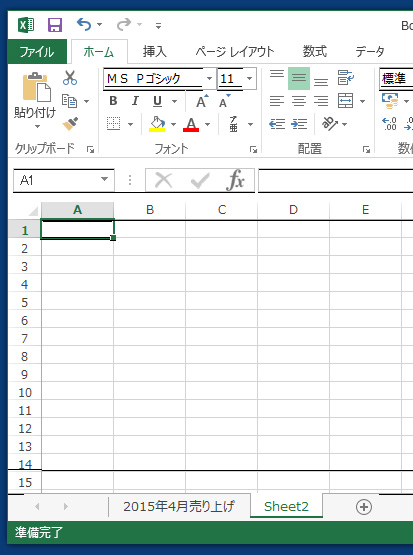The image size is (413, 555).
Task: Click the Decrease Font Size icon
Action: 224,101
